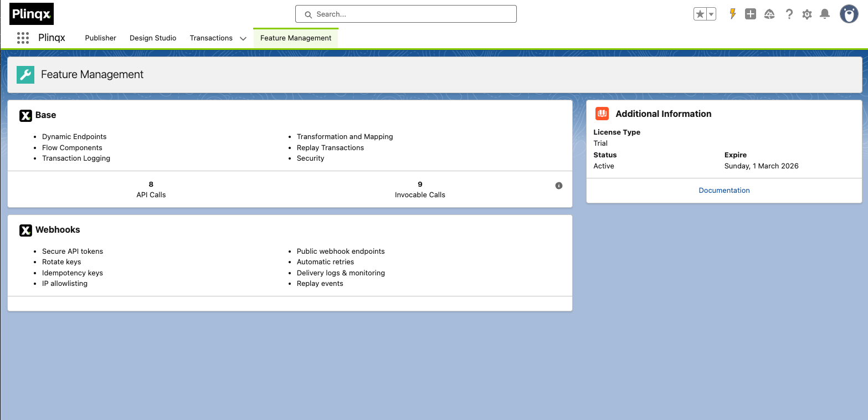868x420 pixels.
Task: Open the favorites list dropdown arrow
Action: (x=711, y=14)
